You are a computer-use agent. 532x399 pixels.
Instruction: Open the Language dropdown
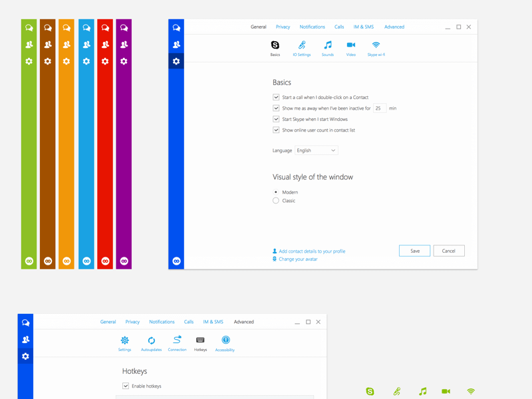pos(317,150)
